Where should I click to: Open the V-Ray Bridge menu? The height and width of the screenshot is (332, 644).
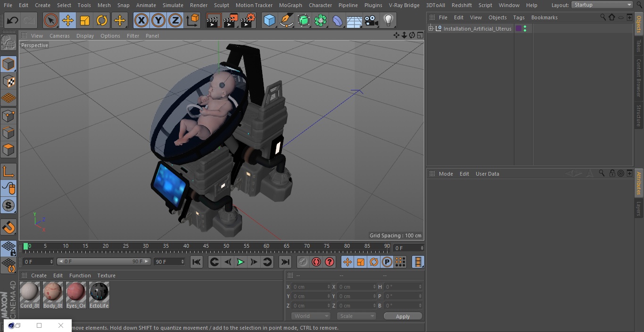[404, 5]
